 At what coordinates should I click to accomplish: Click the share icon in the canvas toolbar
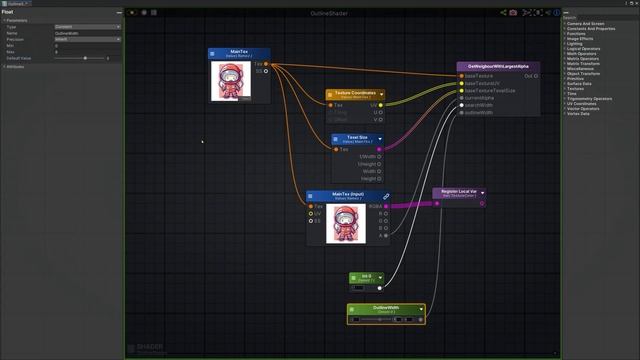503,13
